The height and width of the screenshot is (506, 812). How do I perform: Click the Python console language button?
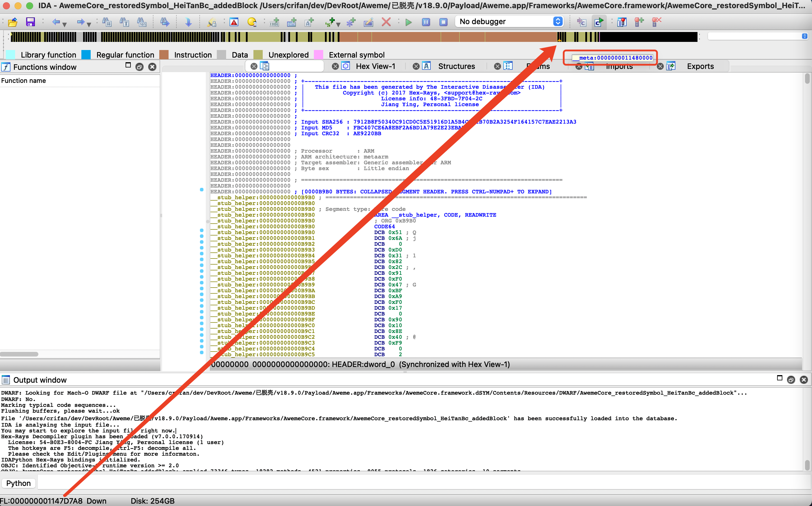point(18,483)
